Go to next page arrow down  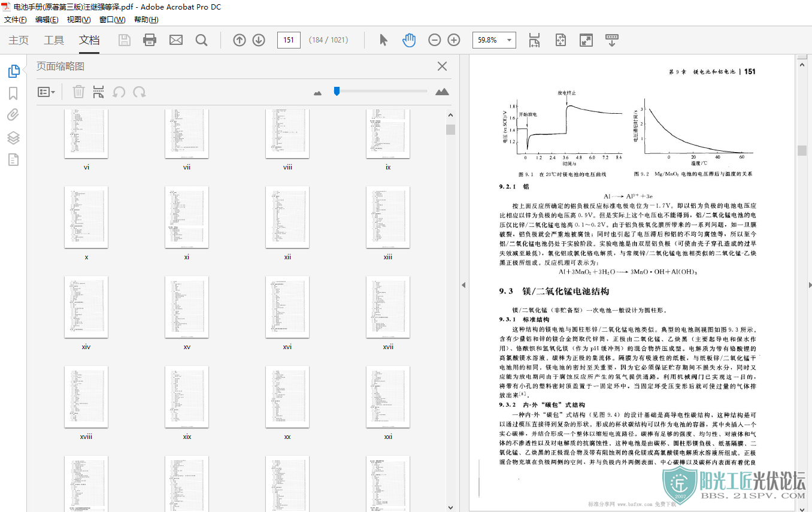click(x=259, y=40)
